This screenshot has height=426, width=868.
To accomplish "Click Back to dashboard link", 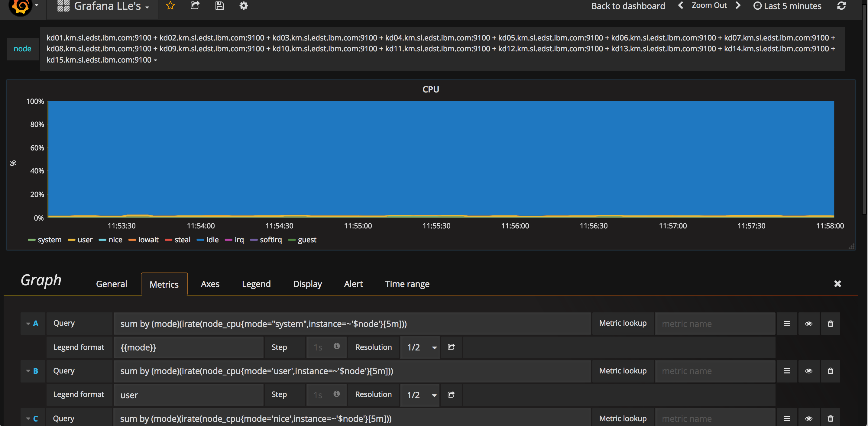I will pyautogui.click(x=628, y=6).
